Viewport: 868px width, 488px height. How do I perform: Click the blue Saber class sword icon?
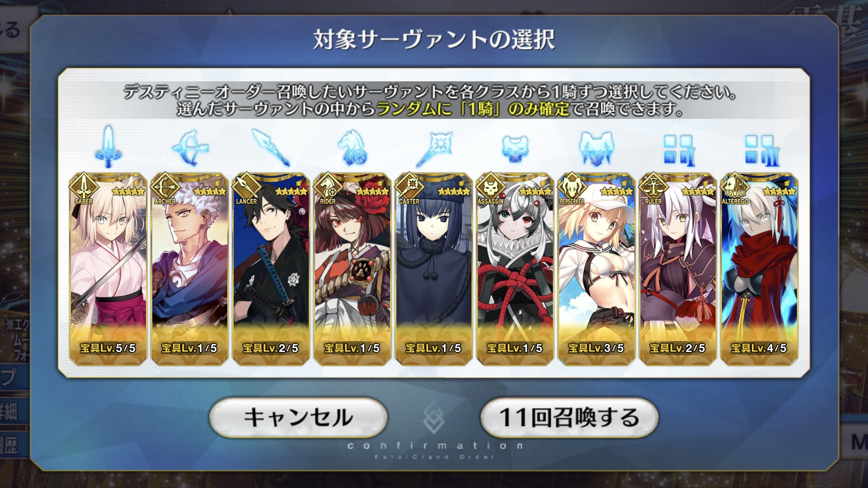coord(108,147)
